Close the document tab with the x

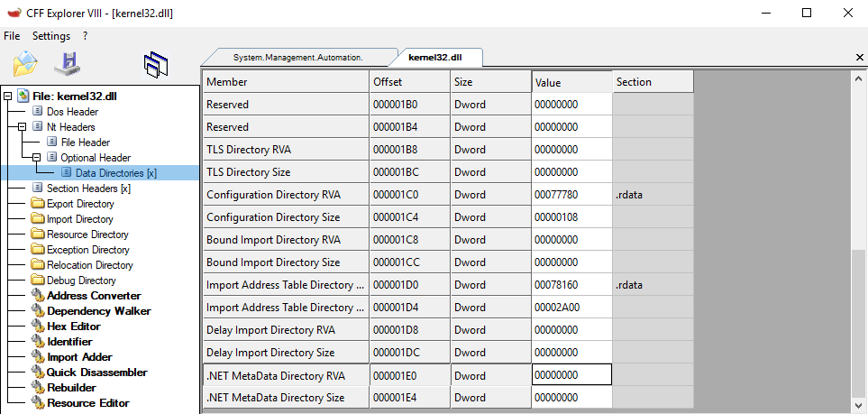tap(860, 57)
